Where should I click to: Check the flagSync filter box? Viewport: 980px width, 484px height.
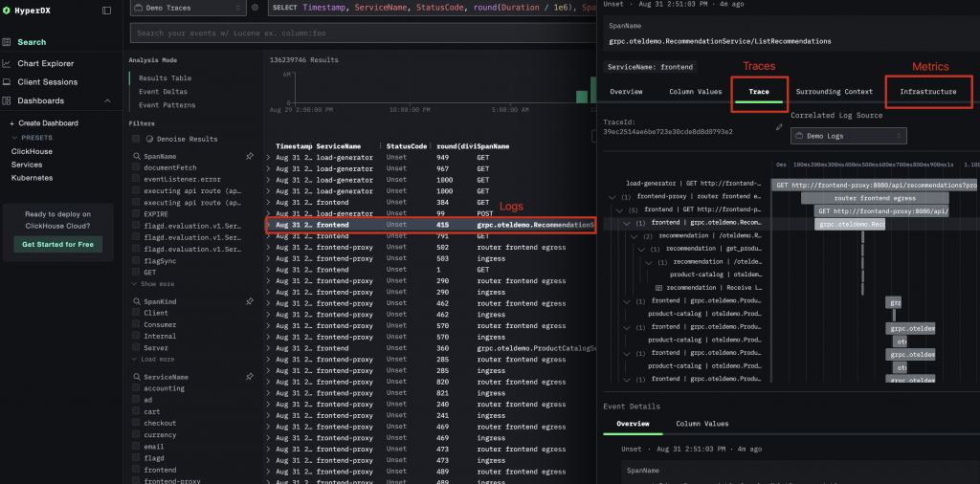click(x=136, y=261)
